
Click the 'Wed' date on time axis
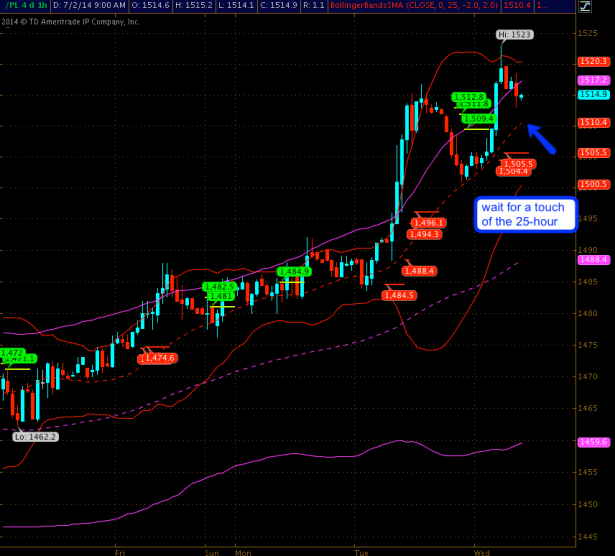point(479,550)
